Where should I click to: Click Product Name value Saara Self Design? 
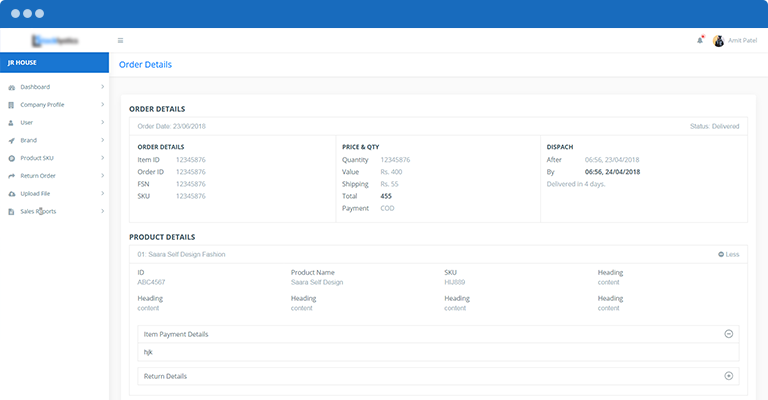coord(317,282)
